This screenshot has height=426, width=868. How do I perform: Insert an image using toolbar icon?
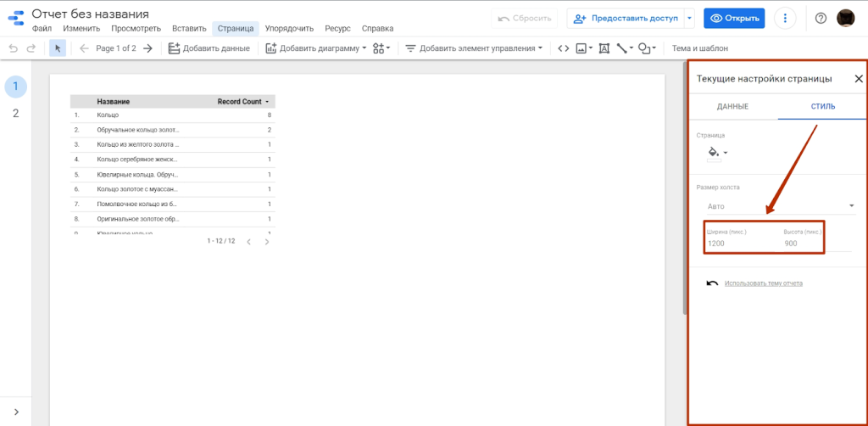click(584, 48)
